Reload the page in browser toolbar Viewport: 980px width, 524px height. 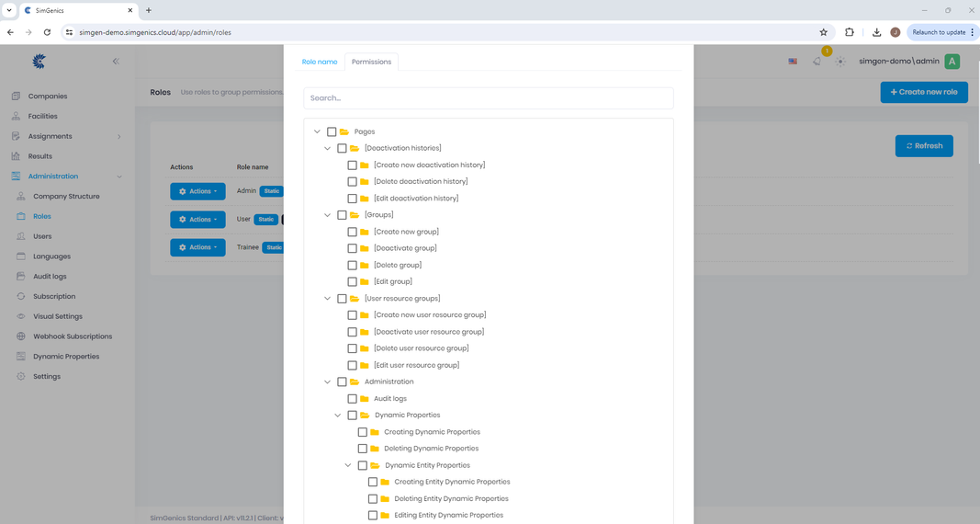pos(47,32)
